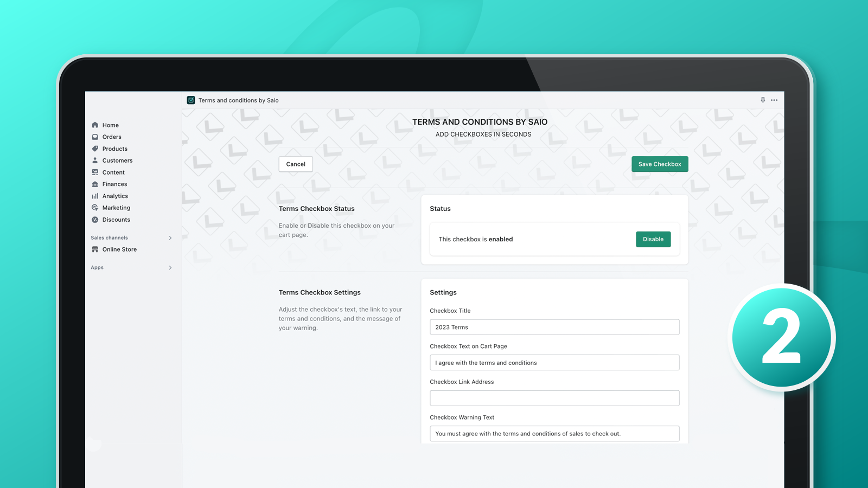This screenshot has height=488, width=868.
Task: Click the Content label in the sidebar
Action: pos(113,172)
